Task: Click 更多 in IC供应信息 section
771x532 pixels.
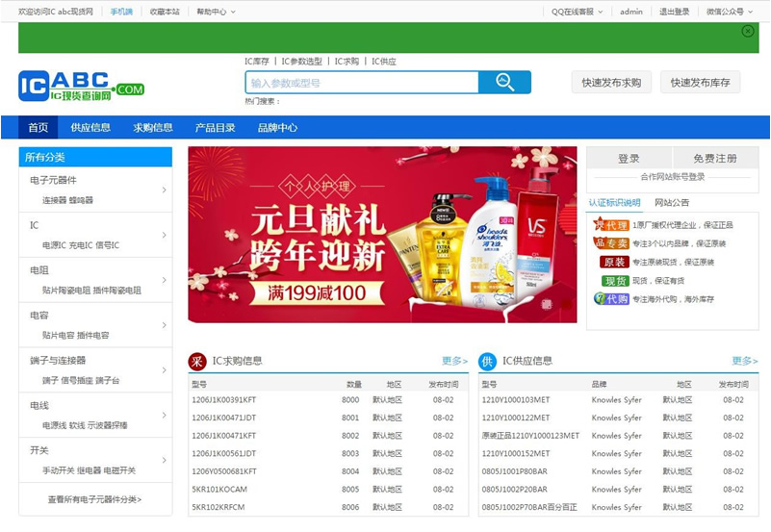Action: tap(744, 361)
